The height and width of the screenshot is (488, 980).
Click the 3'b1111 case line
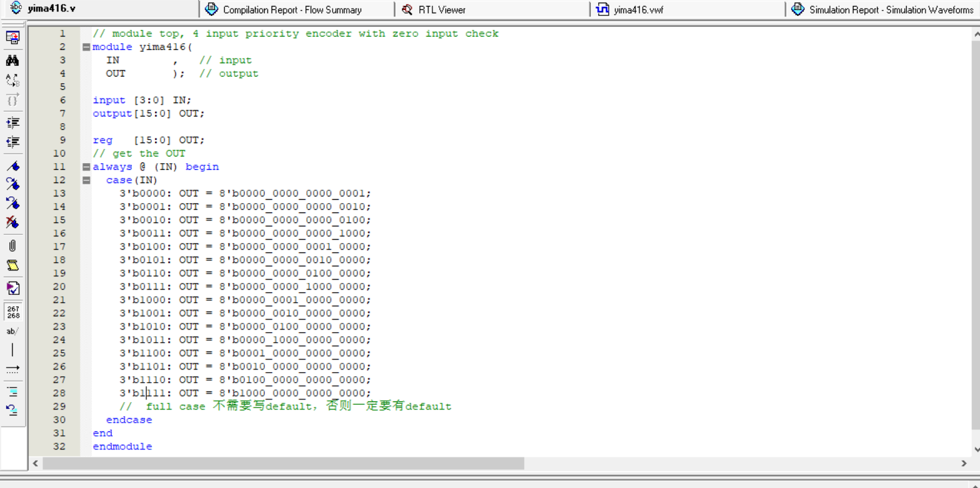[x=245, y=393]
